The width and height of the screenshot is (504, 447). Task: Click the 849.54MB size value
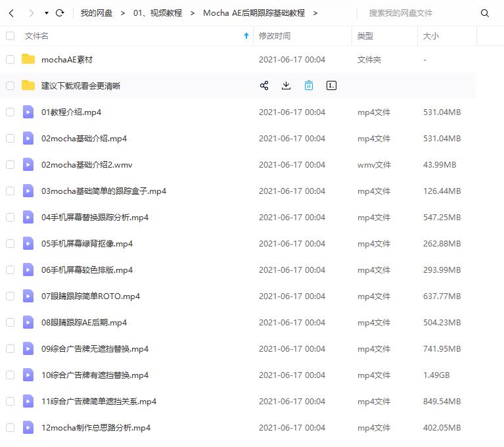coord(442,402)
